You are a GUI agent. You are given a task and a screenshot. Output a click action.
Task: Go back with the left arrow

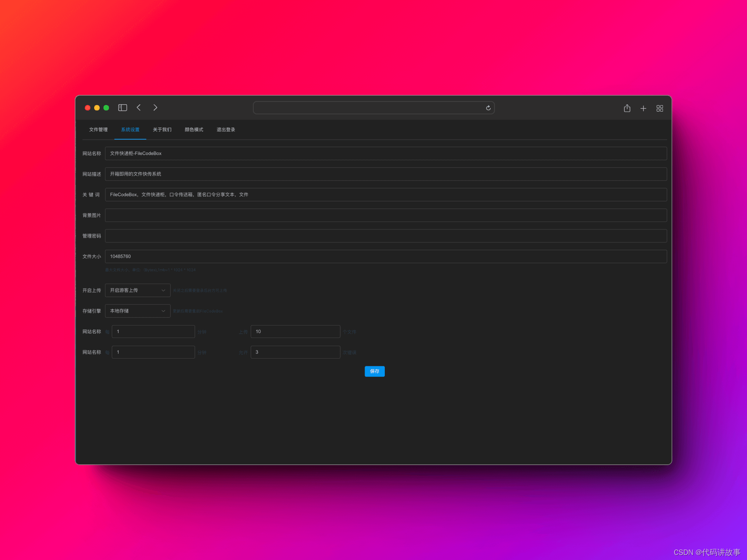(139, 108)
